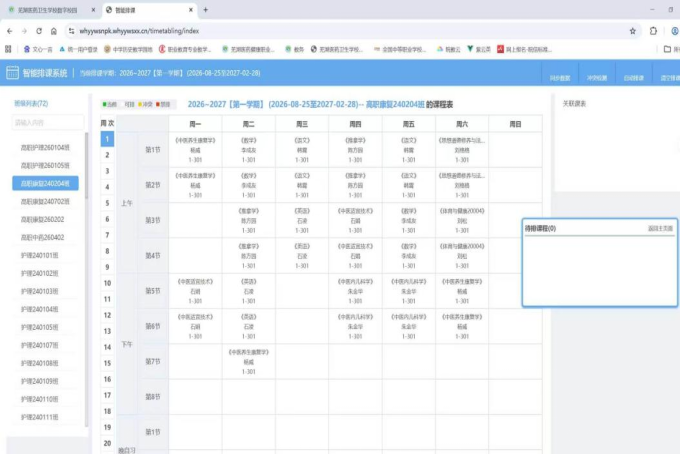Click the 周日 column header

pyautogui.click(x=516, y=124)
